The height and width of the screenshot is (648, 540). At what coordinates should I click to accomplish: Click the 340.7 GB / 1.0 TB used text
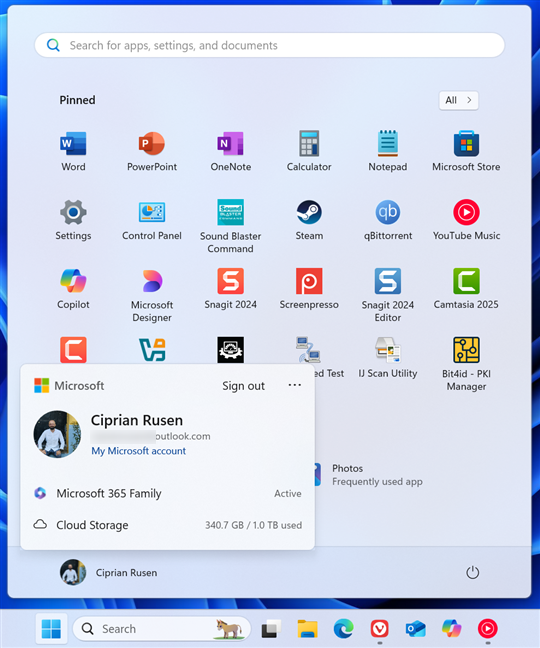254,525
